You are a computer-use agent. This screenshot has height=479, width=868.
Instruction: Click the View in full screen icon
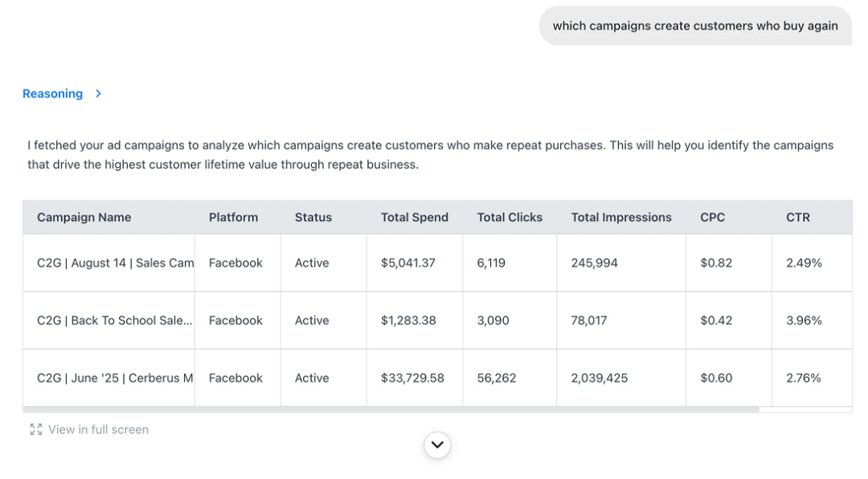[35, 429]
